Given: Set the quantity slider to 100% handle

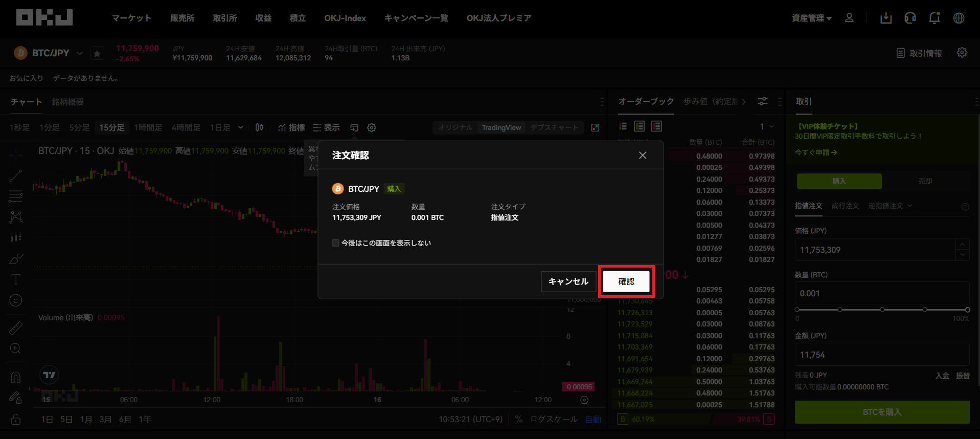Looking at the screenshot, I should tap(967, 310).
